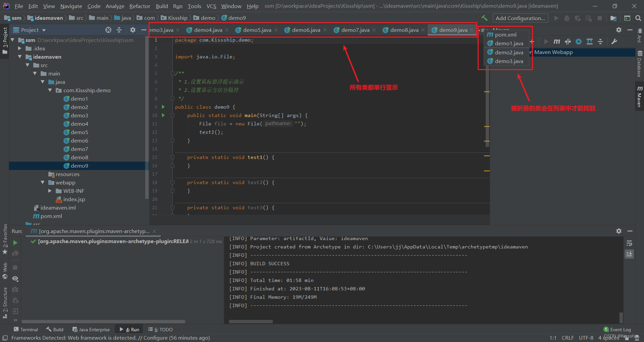644x342 pixels.
Task: Collapse com.Kissship.demo package
Action: (x=50, y=90)
